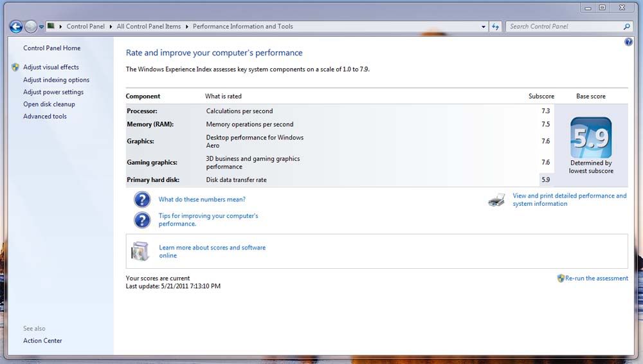Screen dimensions: 643x364
Task: Select Control Panel breadcrumb
Action: point(86,26)
